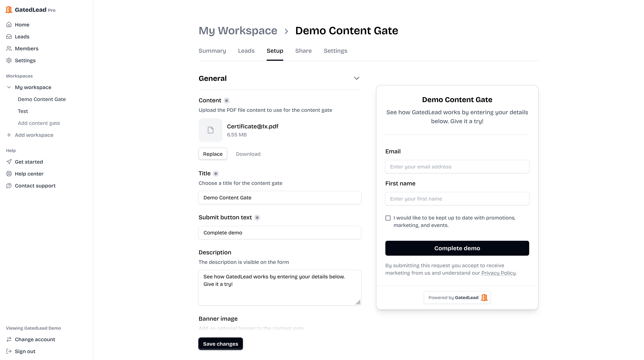Click the Submit button text field
Screen dimensions: 644x360
click(280, 233)
